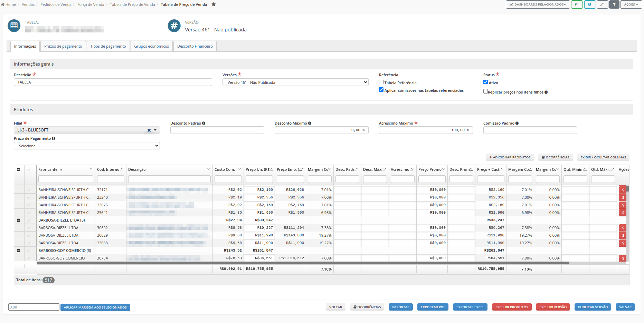Click the Fabricante column filter field

[66, 179]
